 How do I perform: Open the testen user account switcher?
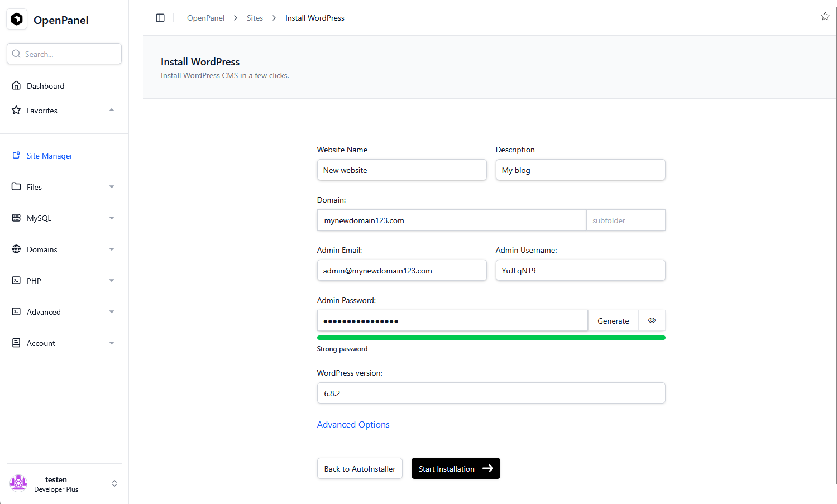pos(114,483)
